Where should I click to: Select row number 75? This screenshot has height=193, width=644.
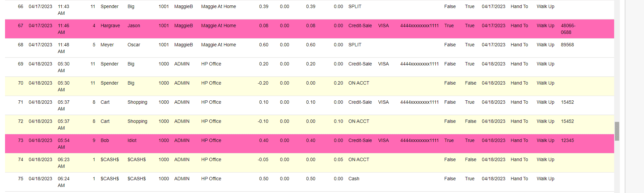coord(20,179)
